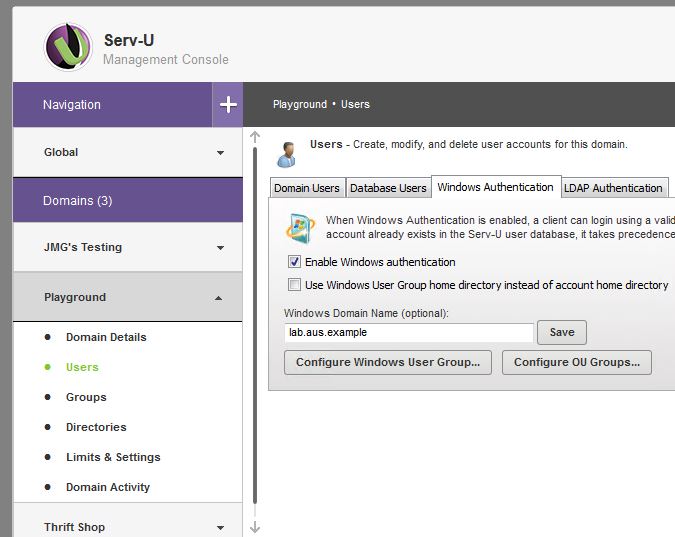Click the scroll up arrow icon
Image resolution: width=675 pixels, height=537 pixels.
tap(255, 137)
